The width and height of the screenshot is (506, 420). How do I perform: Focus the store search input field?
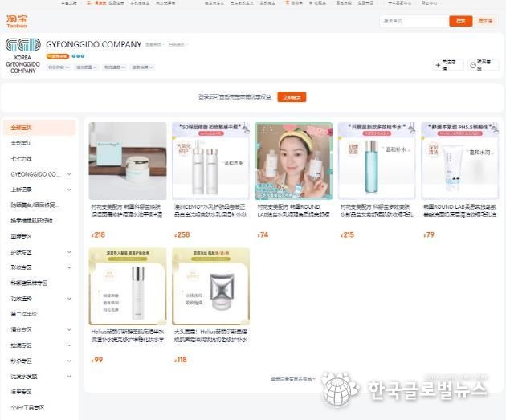pyautogui.click(x=414, y=21)
